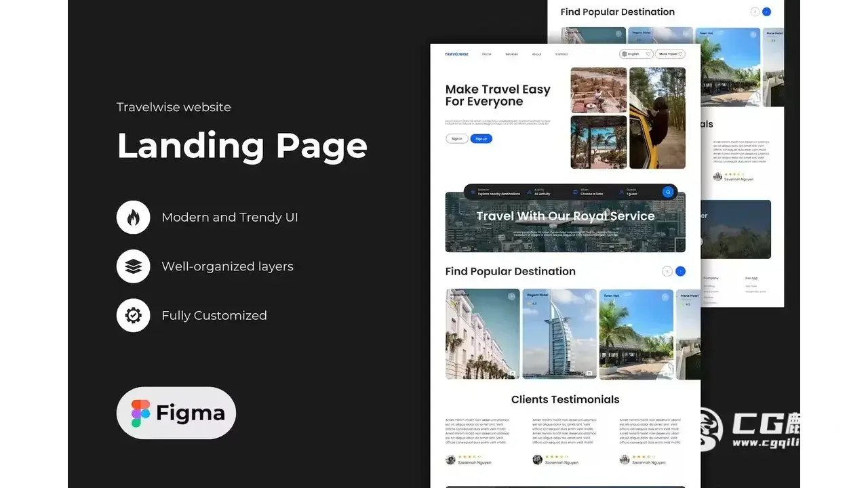The width and height of the screenshot is (868, 488).
Task: Click the Activity icon in the search bar
Action: coord(529,192)
